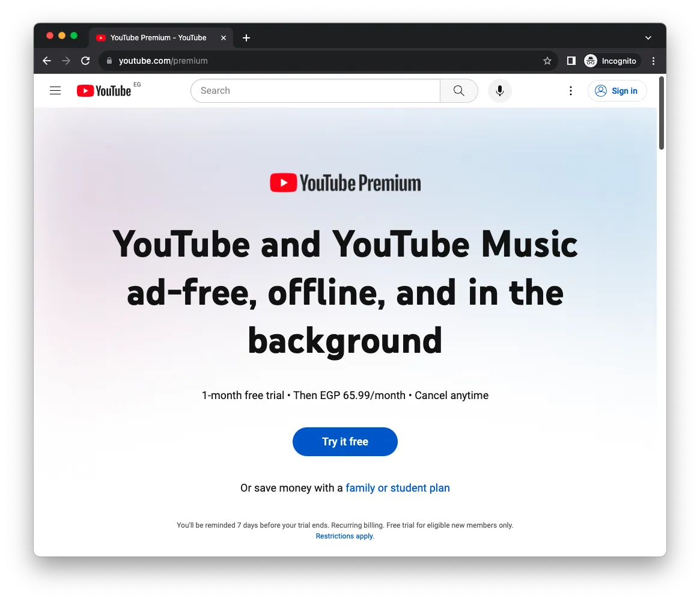Go to the YouTube home logo
This screenshot has width=700, height=601.
(104, 91)
